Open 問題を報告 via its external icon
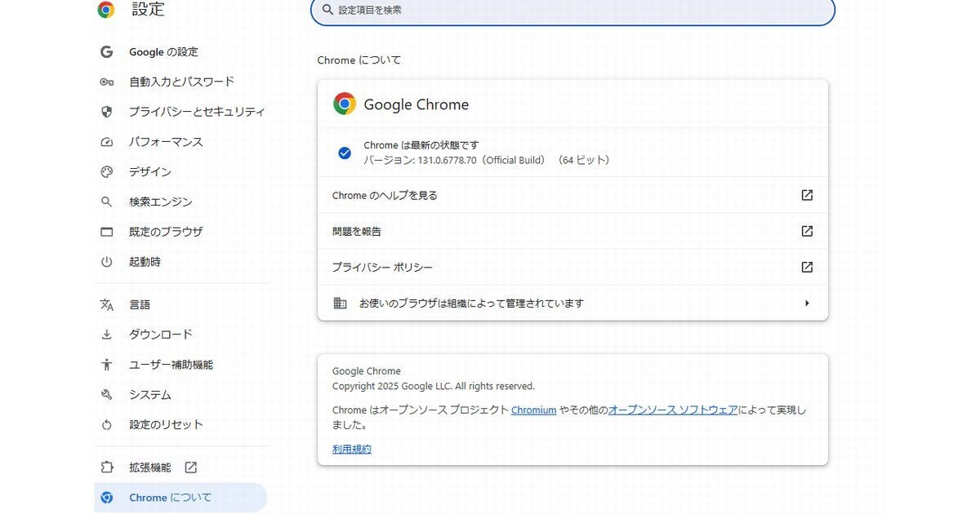The width and height of the screenshot is (980, 514). (807, 231)
